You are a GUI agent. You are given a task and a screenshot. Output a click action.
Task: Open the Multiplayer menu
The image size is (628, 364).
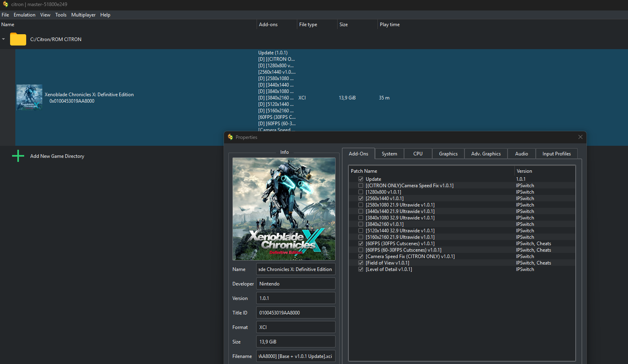(83, 15)
